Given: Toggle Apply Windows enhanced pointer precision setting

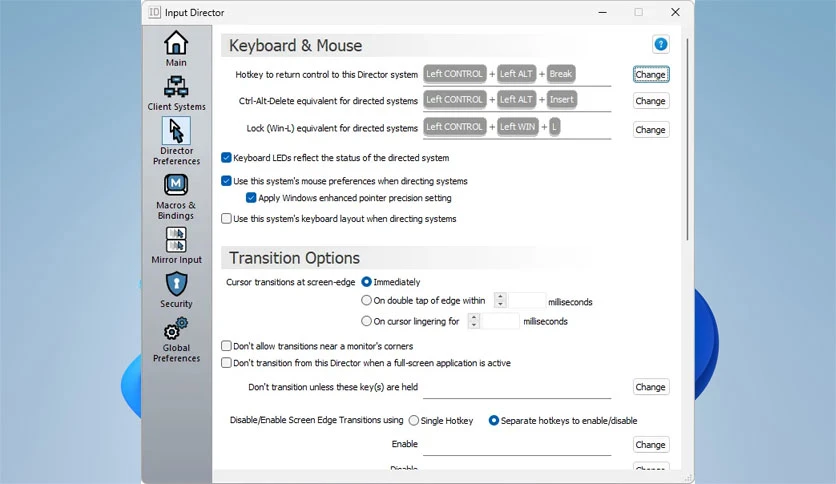Looking at the screenshot, I should pos(251,198).
